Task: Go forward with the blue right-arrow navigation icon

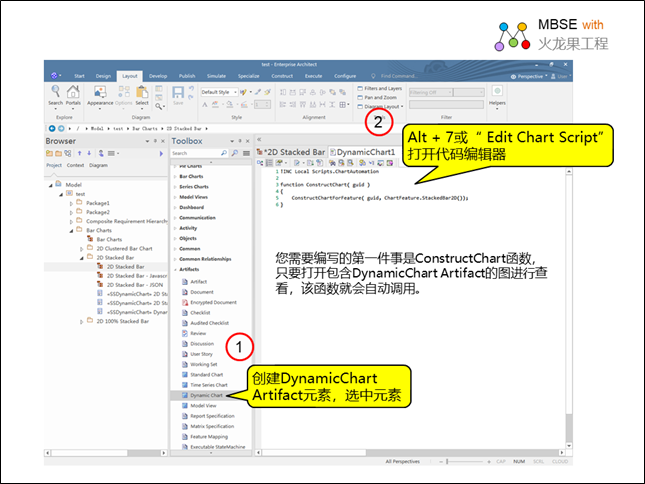Action: tap(61, 128)
